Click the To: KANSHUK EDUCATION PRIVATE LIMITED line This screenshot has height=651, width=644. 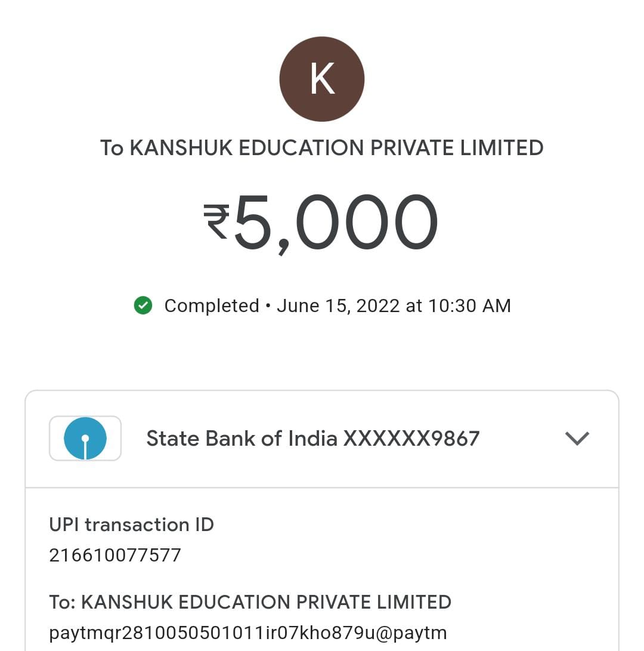(x=250, y=601)
